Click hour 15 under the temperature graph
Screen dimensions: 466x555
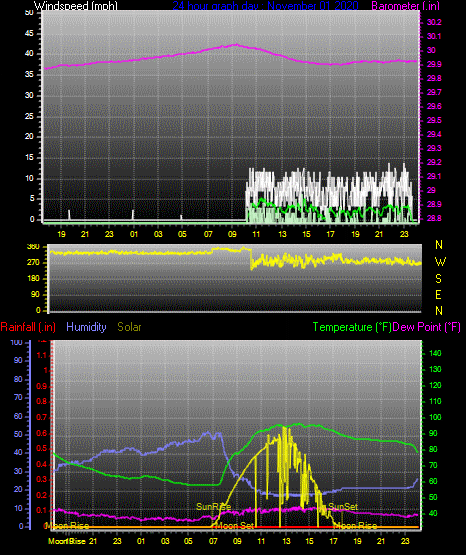[x=309, y=541]
